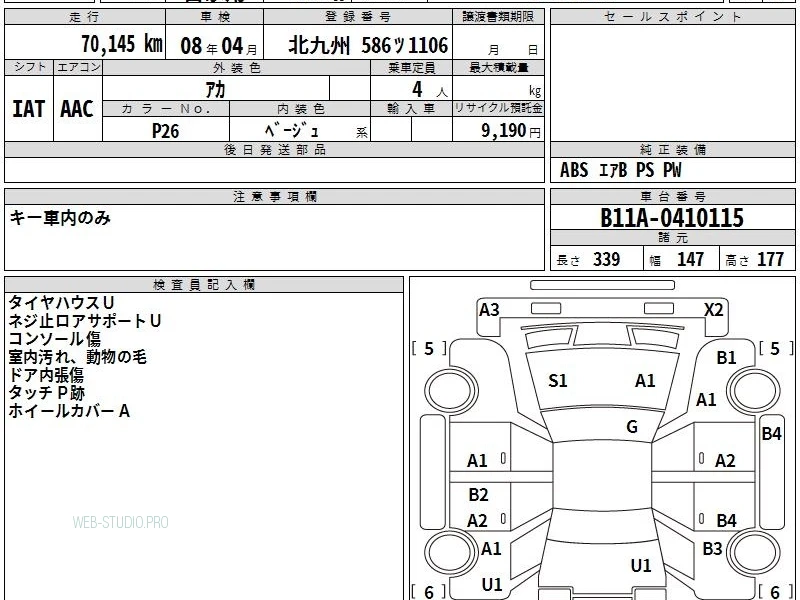The width and height of the screenshot is (800, 600).
Task: Click the 純正装備 header
Action: coord(672,149)
